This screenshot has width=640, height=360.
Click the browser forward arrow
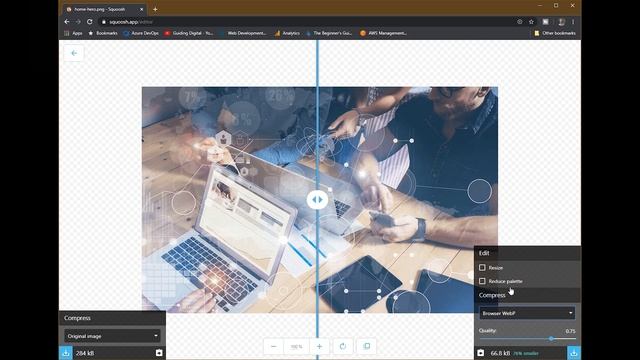point(78,22)
